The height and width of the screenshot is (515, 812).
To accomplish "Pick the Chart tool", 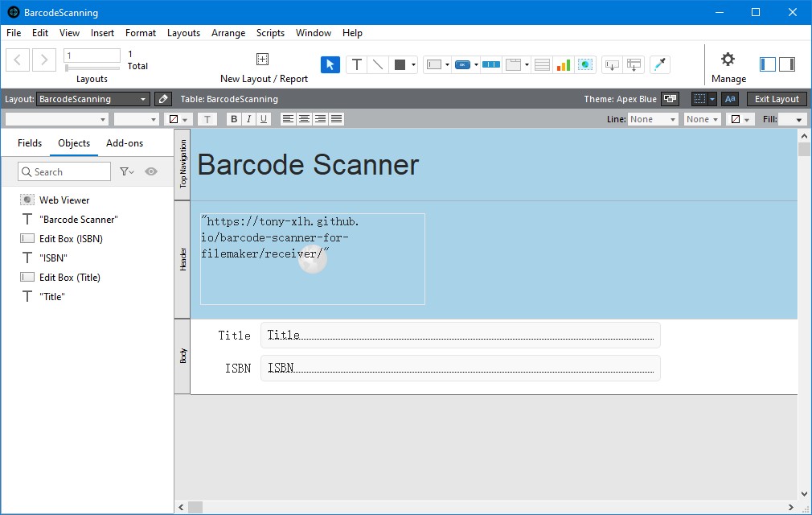I will (x=563, y=65).
